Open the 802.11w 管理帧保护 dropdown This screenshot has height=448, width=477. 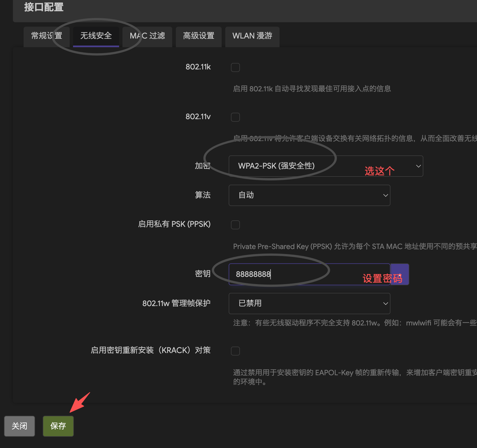(x=309, y=304)
